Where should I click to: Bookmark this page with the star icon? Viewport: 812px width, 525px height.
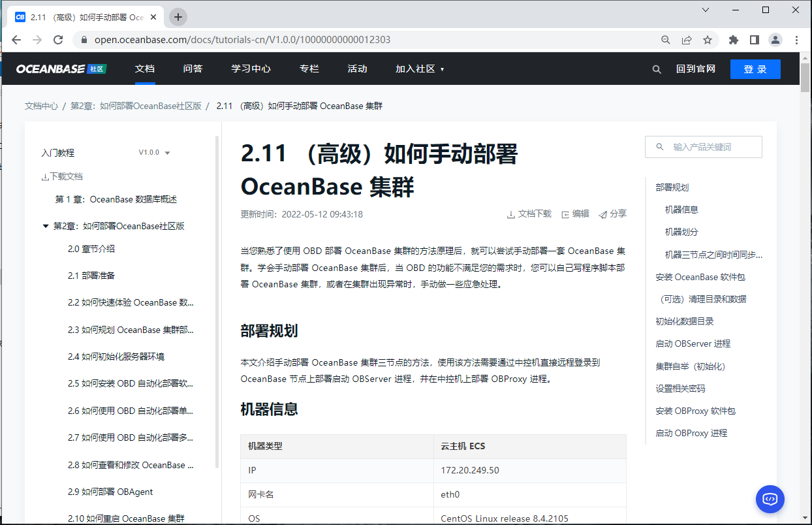[708, 40]
